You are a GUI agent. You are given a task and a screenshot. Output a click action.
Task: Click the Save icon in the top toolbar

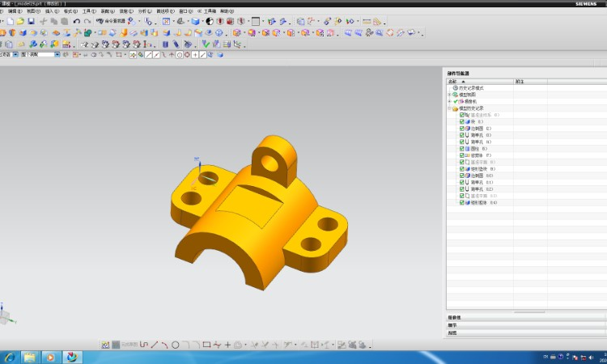[31, 21]
